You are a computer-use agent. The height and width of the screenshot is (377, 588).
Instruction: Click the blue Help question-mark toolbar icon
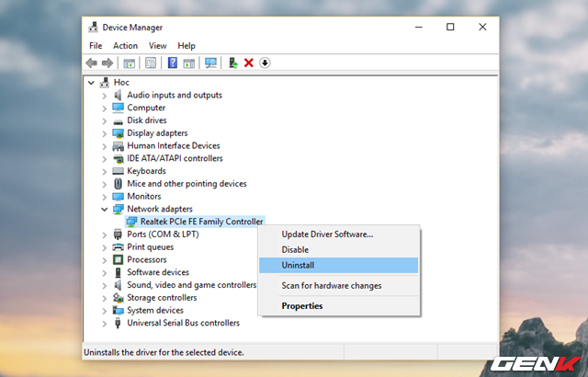click(x=173, y=63)
